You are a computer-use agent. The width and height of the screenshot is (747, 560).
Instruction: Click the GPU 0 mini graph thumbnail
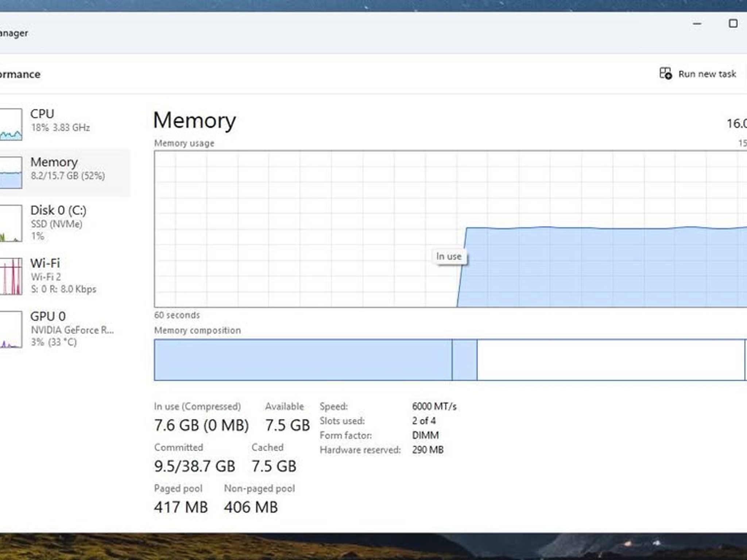pyautogui.click(x=11, y=329)
